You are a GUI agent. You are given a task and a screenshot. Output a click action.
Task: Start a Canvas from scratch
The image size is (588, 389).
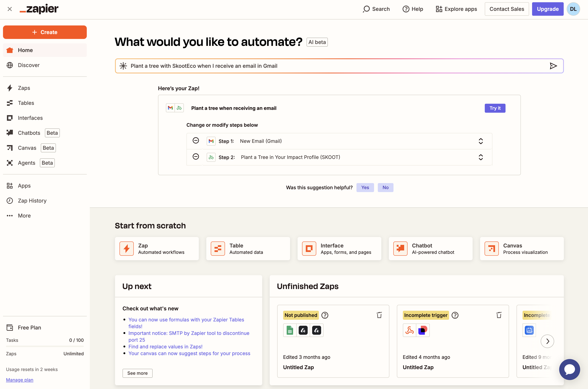point(522,249)
